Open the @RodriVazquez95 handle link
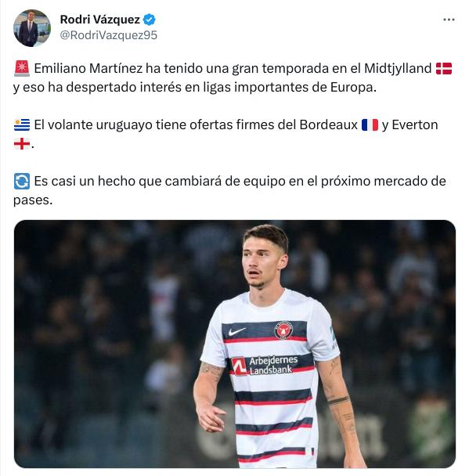The image size is (469, 476). pos(108,35)
